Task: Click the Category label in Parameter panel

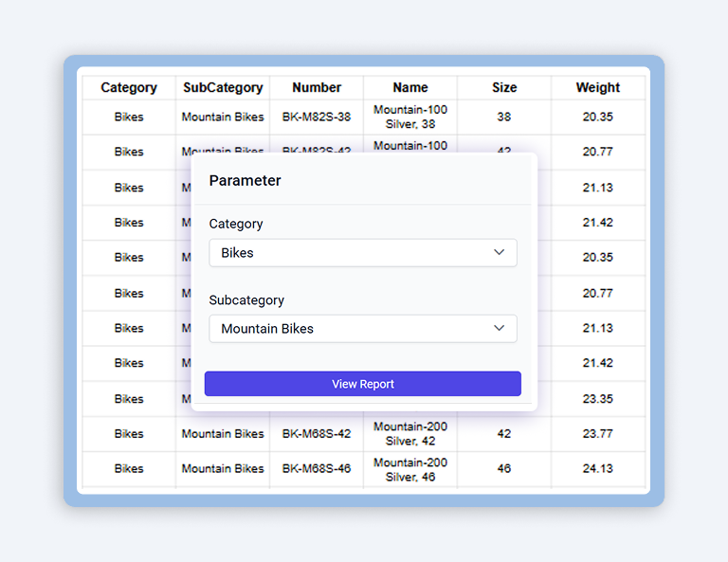Action: 236,224
